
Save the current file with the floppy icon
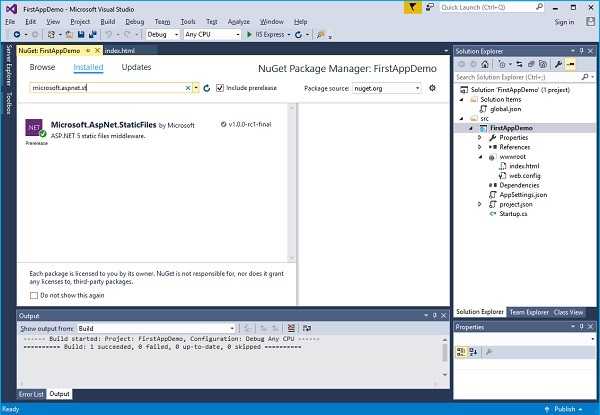click(x=81, y=34)
